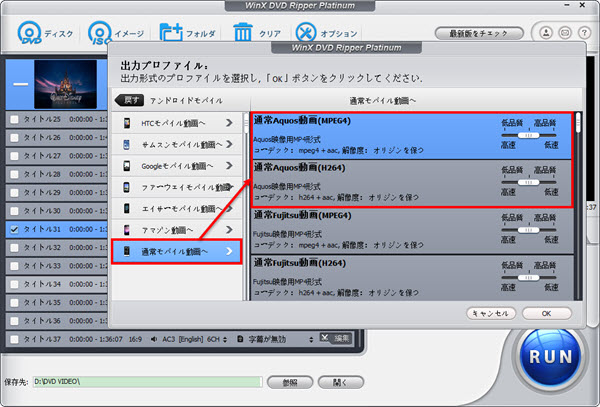Screen dimensions: 600x407
Task: Adjust quality slider for 通常Fujitsu動画(H264)
Action: pos(528,278)
